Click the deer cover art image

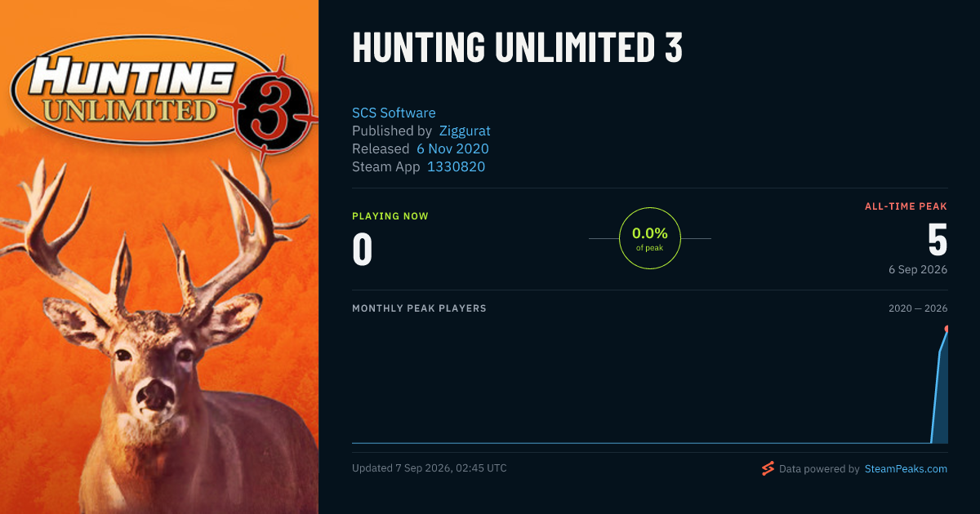[159, 257]
